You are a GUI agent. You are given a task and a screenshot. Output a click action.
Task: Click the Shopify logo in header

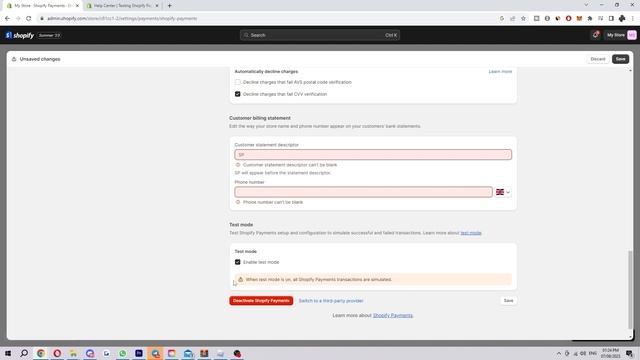point(20,36)
